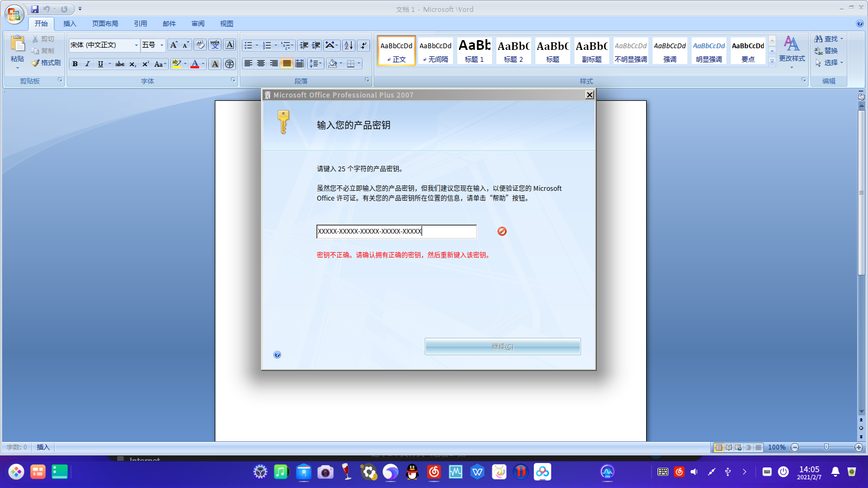The width and height of the screenshot is (868, 488).
Task: Toggle superscript formatting
Action: [x=145, y=64]
